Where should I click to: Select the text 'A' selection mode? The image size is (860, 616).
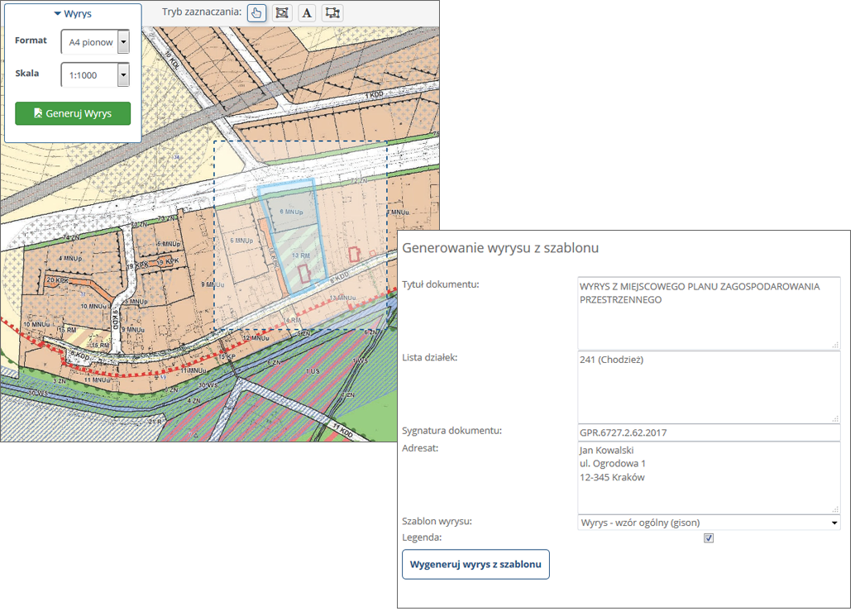point(307,12)
